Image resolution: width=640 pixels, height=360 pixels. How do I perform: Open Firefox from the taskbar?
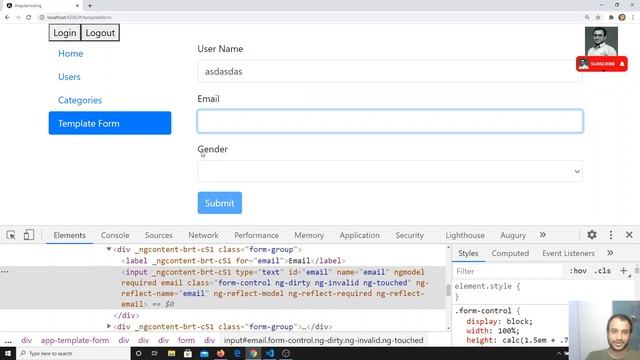(220, 353)
